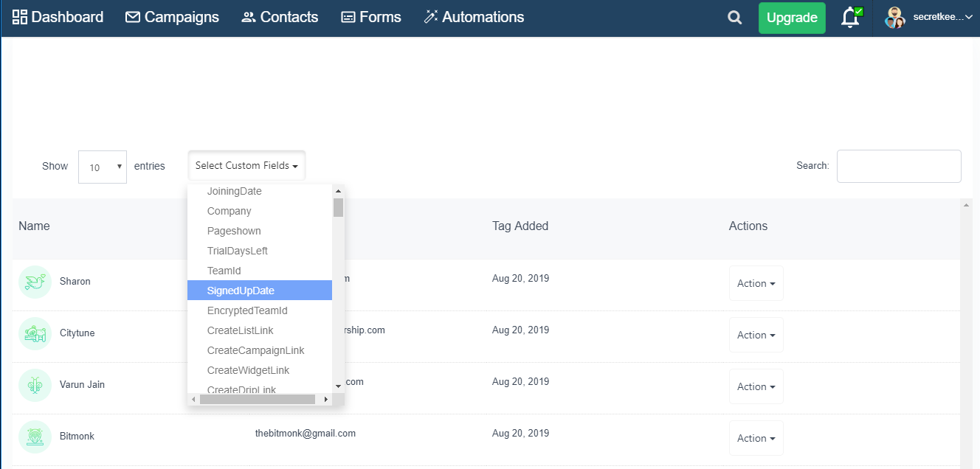Open Action dropdown for Sharon
Viewport: 980px width, 469px height.
coord(756,283)
